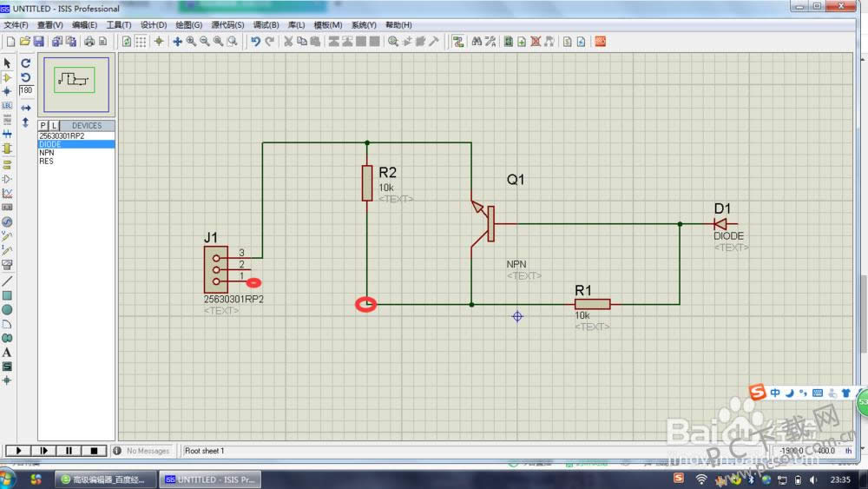Open the 调试(B) debug menu
The image size is (868, 489).
point(265,25)
